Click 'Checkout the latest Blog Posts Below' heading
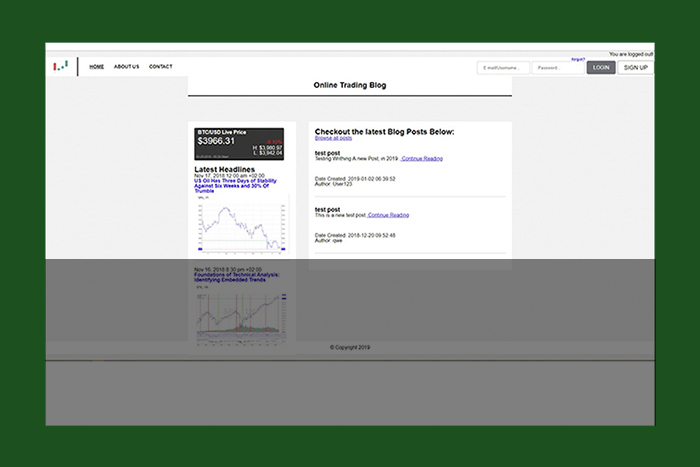 [384, 132]
